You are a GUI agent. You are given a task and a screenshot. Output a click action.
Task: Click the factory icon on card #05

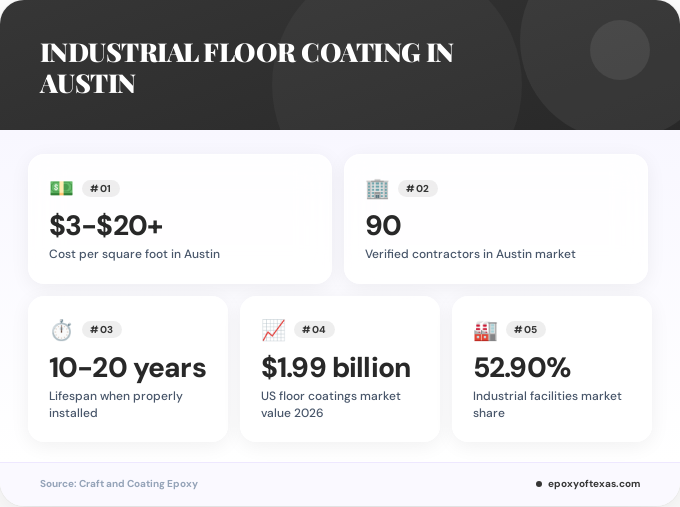pos(485,331)
